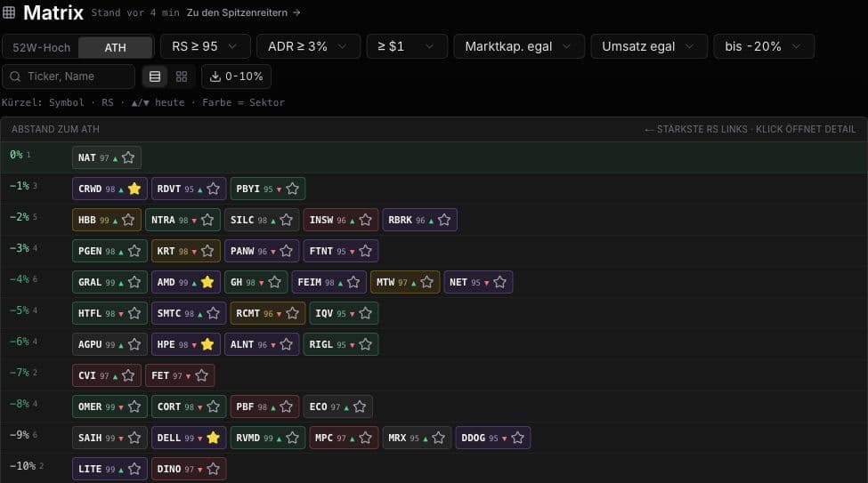Click arrow icon after Zu den Spitzenreitern

pos(296,12)
